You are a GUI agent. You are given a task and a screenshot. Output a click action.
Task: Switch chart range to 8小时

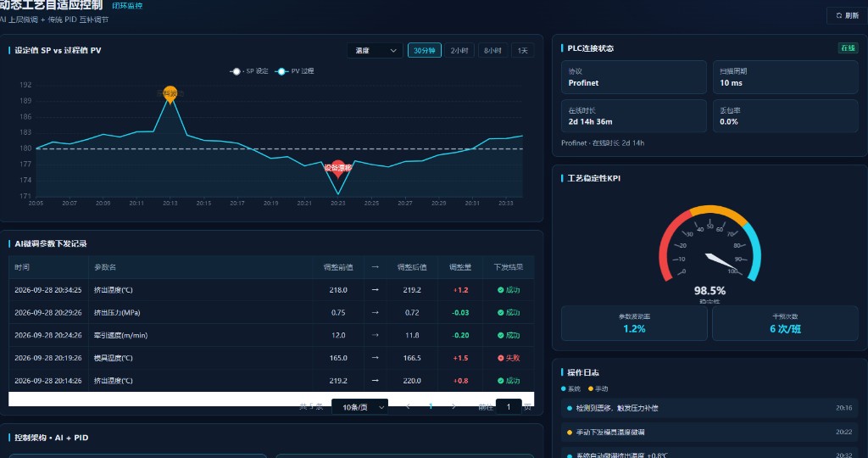point(492,50)
